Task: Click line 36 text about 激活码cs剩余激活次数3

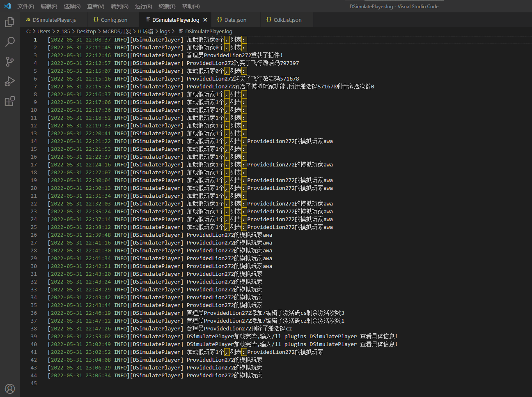Action: (265, 313)
